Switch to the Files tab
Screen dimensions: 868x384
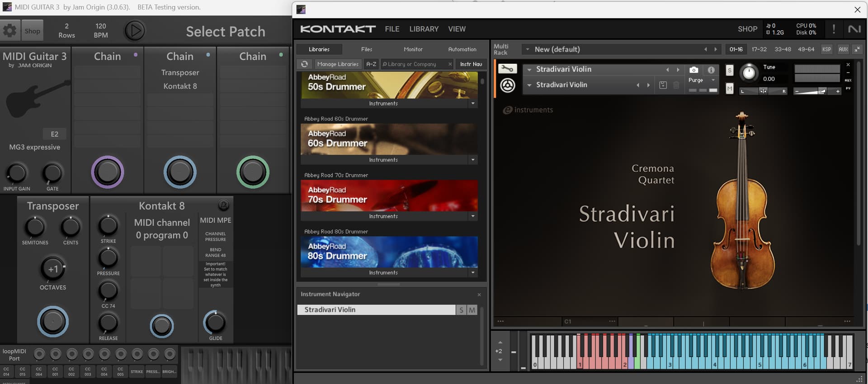(x=367, y=49)
